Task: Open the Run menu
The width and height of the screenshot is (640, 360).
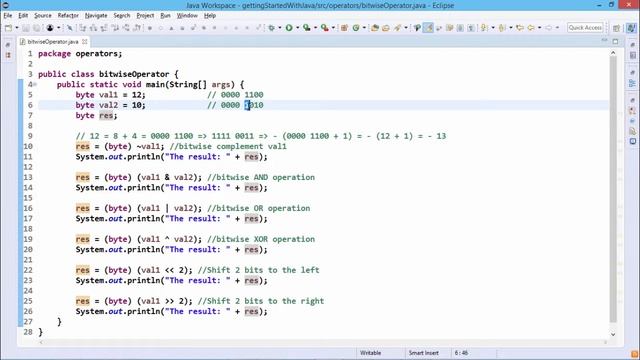Action: [x=165, y=16]
